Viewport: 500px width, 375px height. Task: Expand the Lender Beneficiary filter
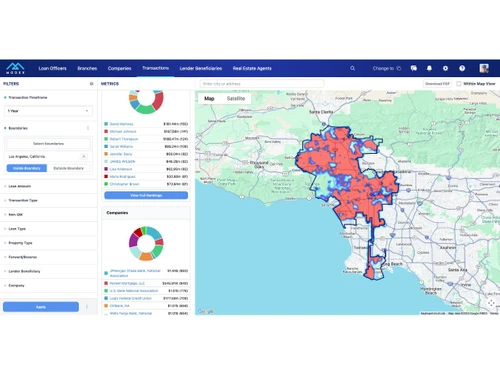click(x=49, y=271)
